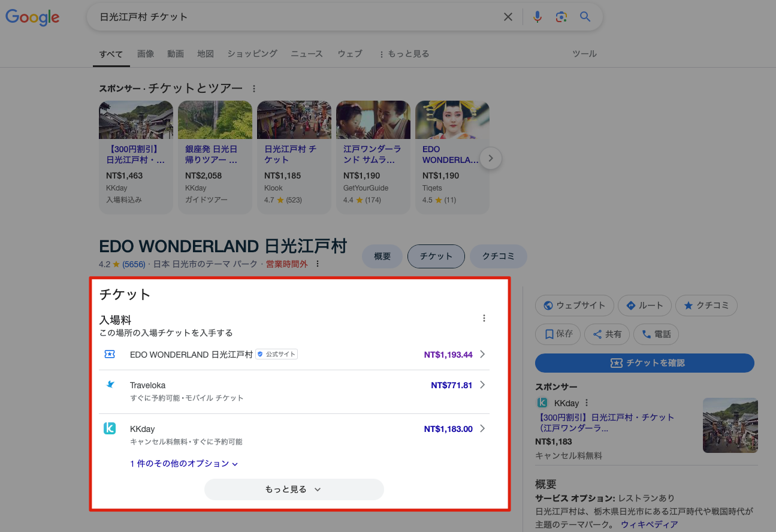Click street thumbnail beside KKday sponsor
776x532 pixels.
730,425
